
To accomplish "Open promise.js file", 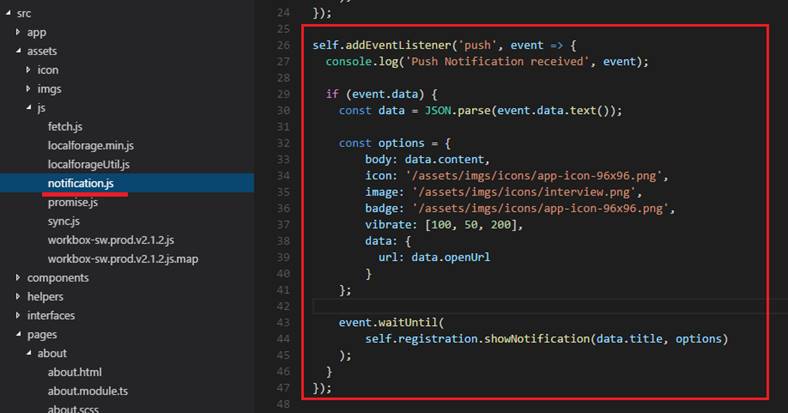I will coord(72,202).
